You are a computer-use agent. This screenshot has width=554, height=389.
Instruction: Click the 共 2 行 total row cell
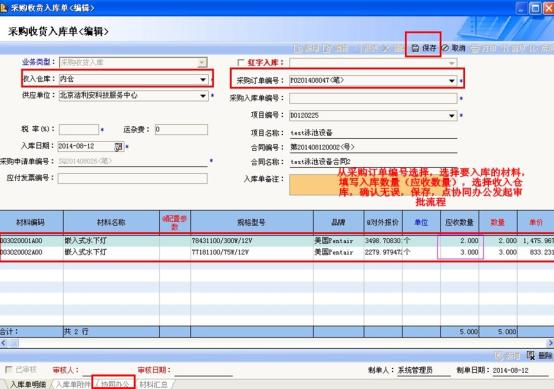(x=111, y=331)
